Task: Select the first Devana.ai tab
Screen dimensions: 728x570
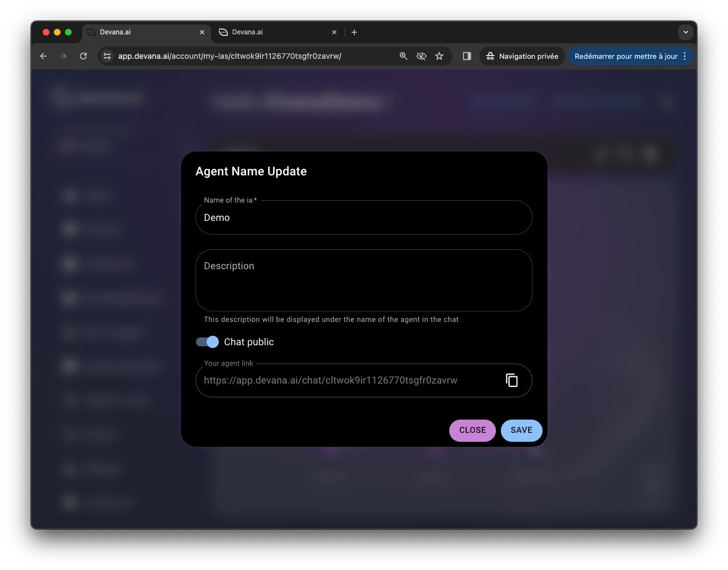Action: (x=142, y=32)
